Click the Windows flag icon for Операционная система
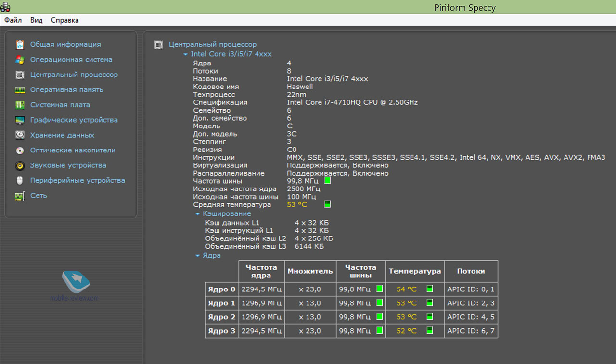 20,60
